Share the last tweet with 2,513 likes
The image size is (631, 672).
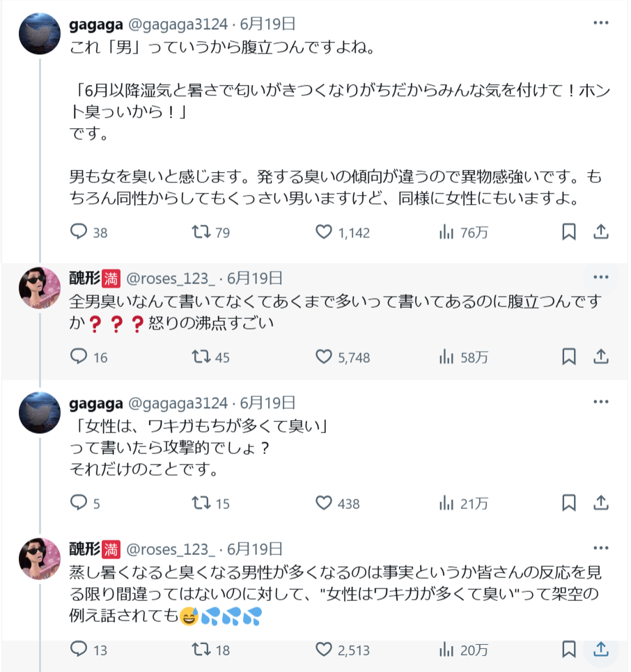click(601, 650)
